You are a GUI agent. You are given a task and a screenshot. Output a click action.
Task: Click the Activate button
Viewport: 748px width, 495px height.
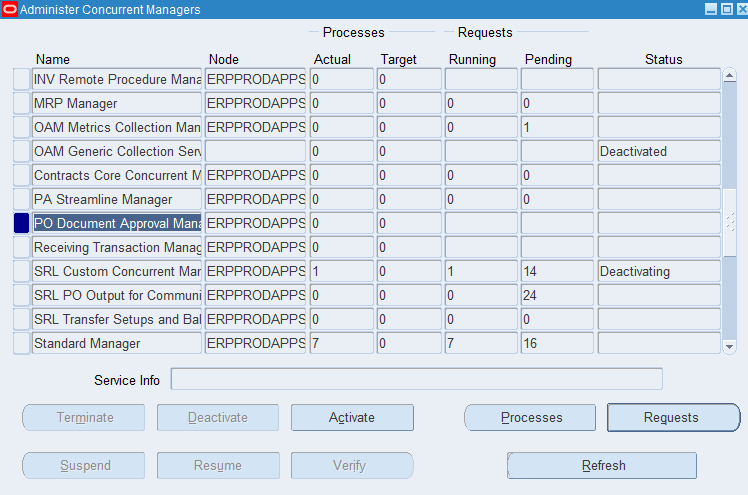(352, 418)
